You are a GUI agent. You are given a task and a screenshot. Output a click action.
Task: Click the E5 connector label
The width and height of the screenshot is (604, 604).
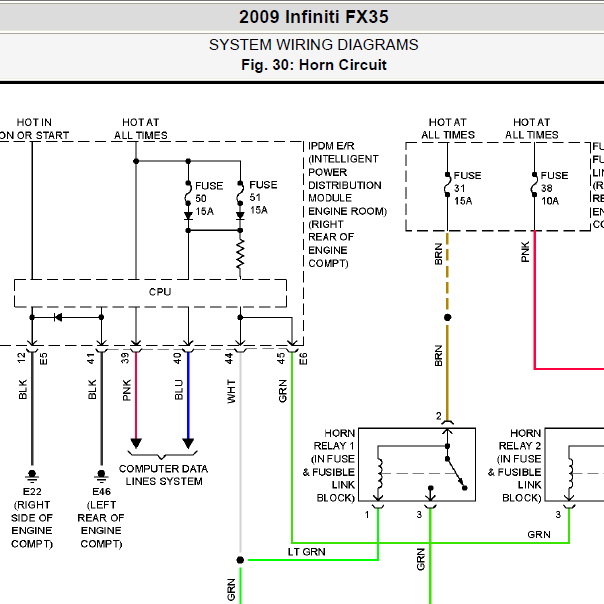coord(44,359)
